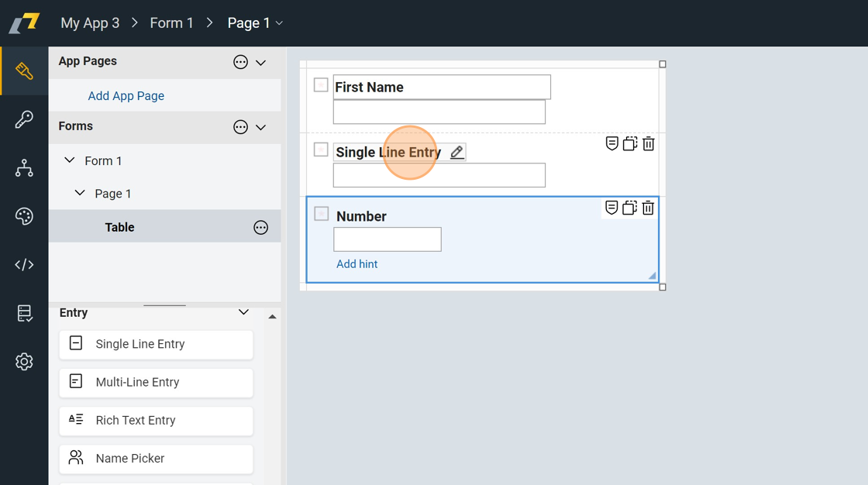Delete the Number field with trash icon
This screenshot has height=485, width=868.
pyautogui.click(x=648, y=208)
